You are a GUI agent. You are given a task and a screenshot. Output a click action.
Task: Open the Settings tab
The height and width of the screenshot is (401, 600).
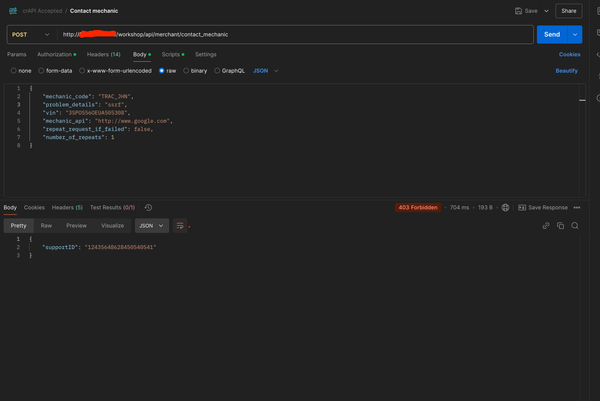click(205, 54)
